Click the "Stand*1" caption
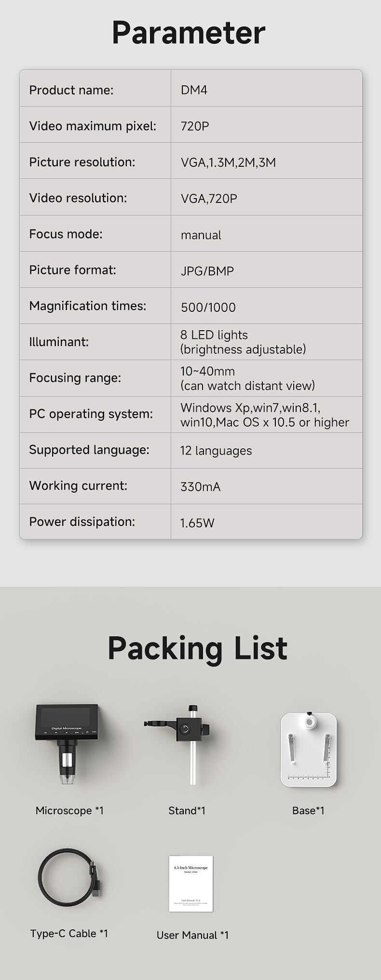 point(187,810)
